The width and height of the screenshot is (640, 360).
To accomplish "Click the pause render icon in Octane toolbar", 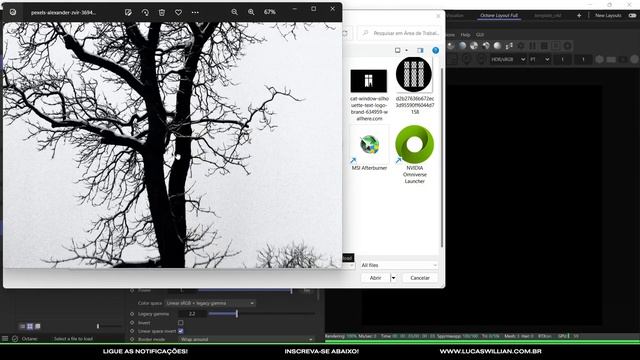I will (x=532, y=46).
